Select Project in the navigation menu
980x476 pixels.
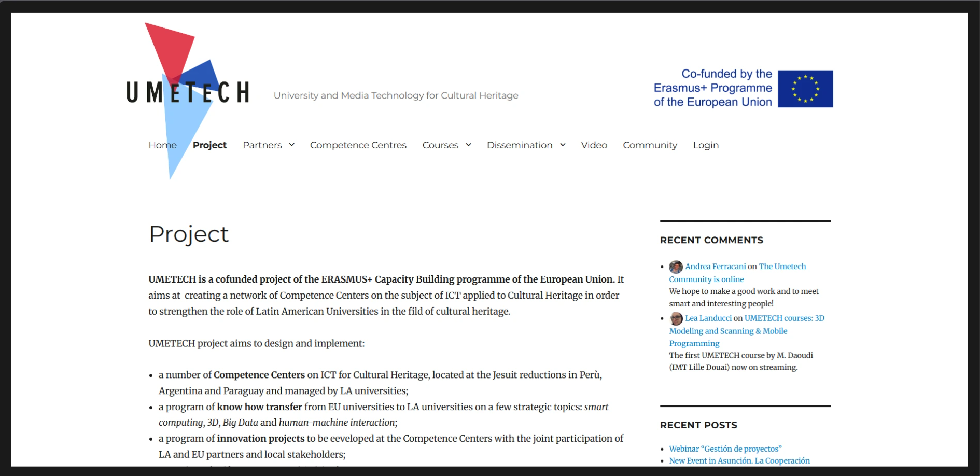[x=209, y=145]
